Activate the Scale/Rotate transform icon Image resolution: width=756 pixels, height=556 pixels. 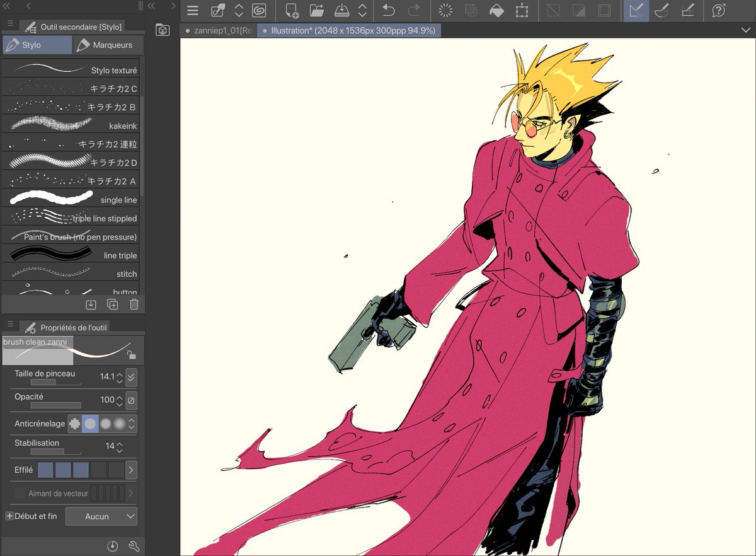(x=522, y=11)
